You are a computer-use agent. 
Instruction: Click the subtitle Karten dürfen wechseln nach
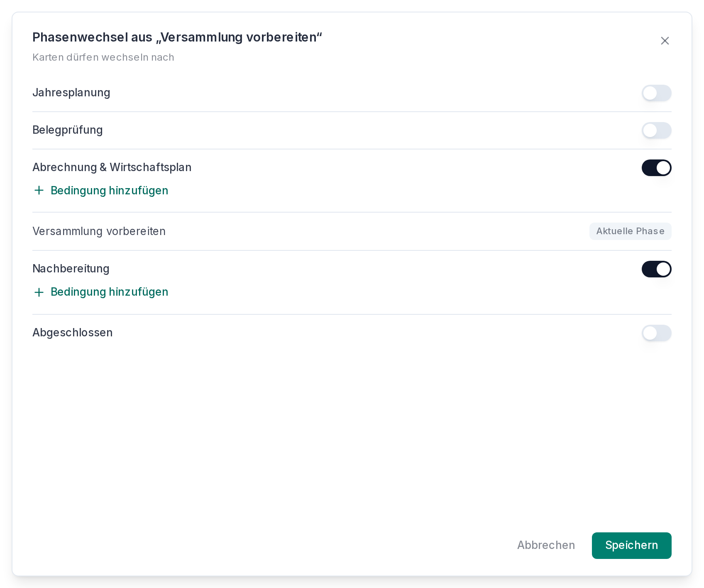[103, 57]
